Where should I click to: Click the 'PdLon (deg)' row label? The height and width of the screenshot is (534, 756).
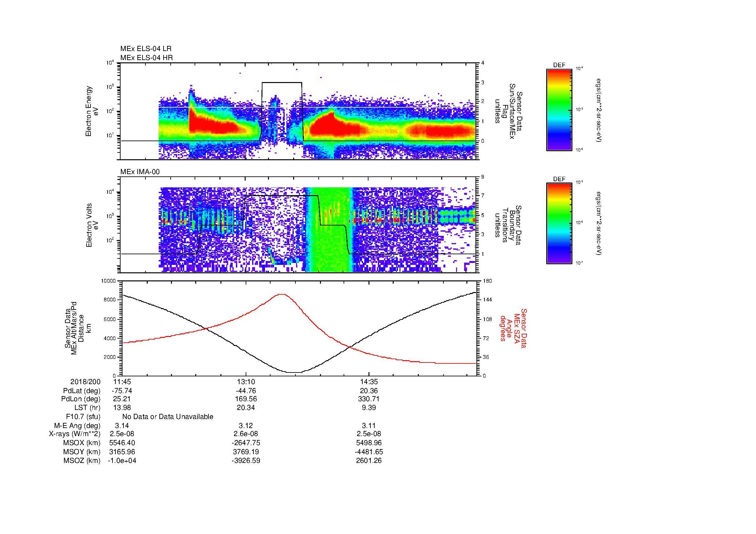point(81,399)
